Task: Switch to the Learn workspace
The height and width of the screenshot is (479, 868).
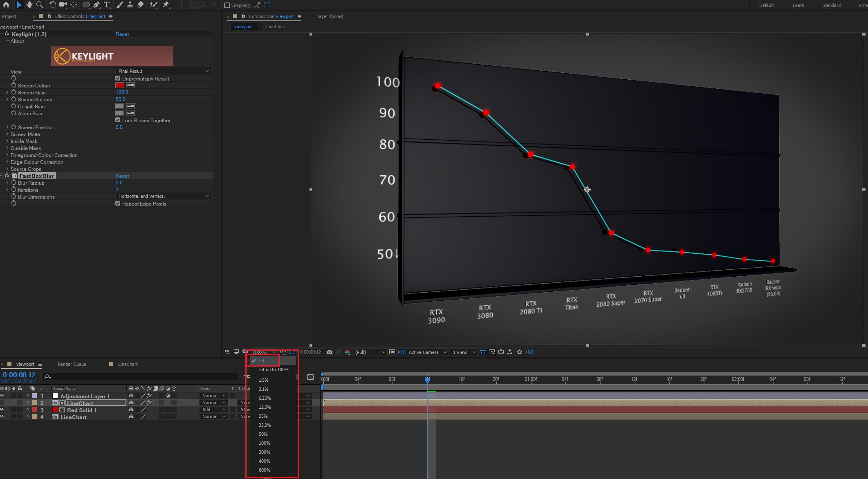Action: tap(798, 5)
